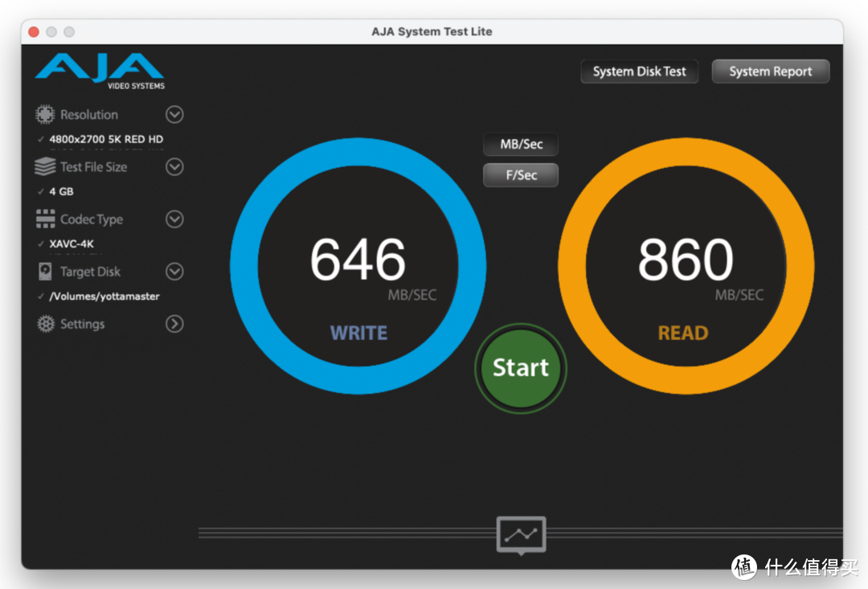The height and width of the screenshot is (589, 868).
Task: Close the AJA System Test Lite window
Action: [34, 31]
